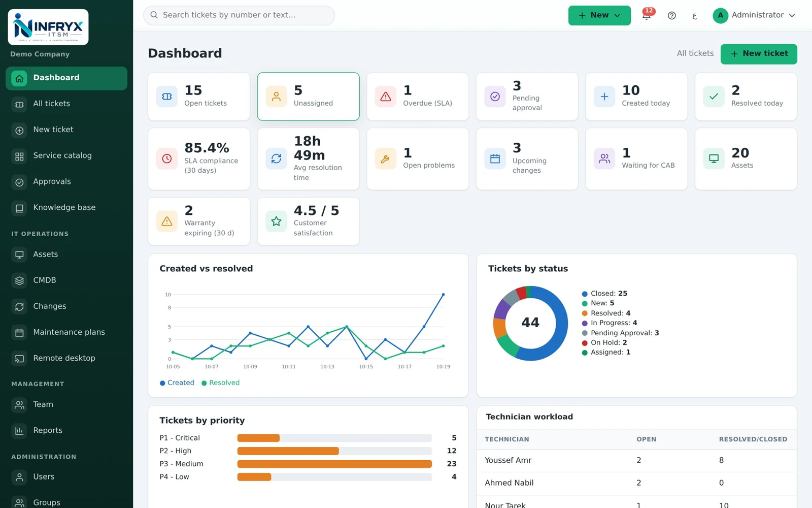Click the CMDB layers icon in sidebar

pyautogui.click(x=19, y=280)
